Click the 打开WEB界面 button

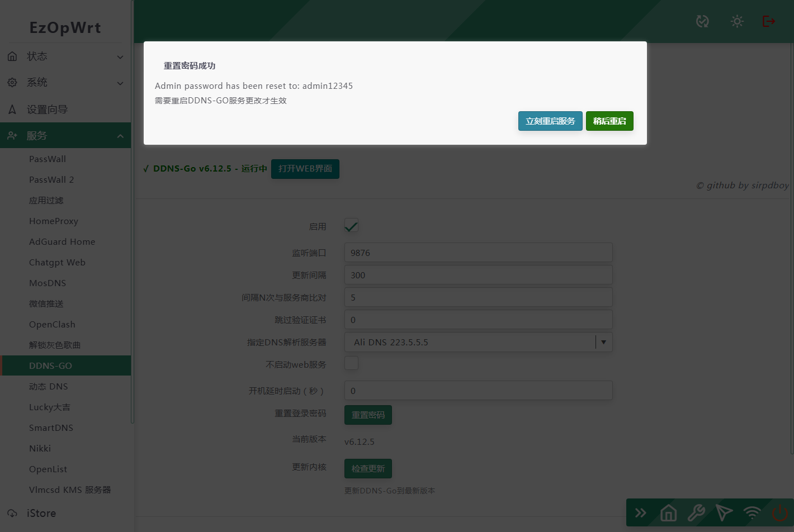pyautogui.click(x=305, y=169)
